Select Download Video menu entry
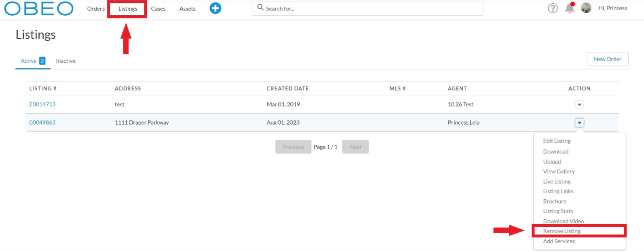 564,221
